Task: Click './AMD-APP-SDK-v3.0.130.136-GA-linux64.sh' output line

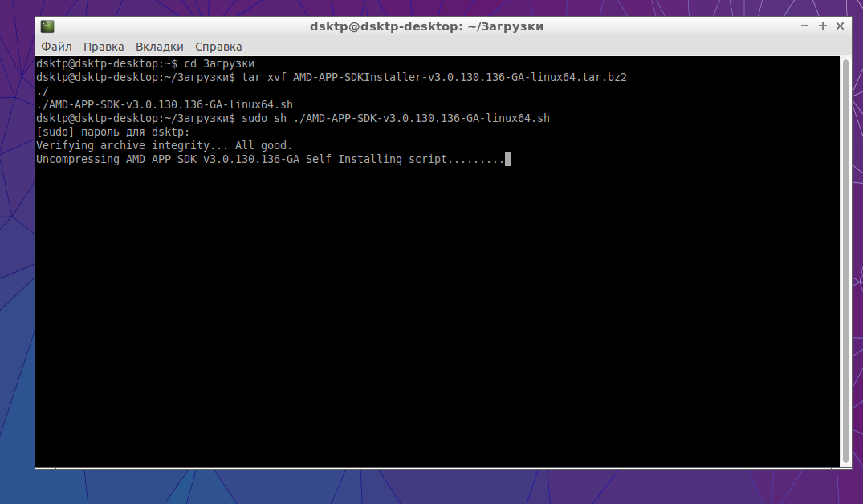Action: (x=165, y=104)
